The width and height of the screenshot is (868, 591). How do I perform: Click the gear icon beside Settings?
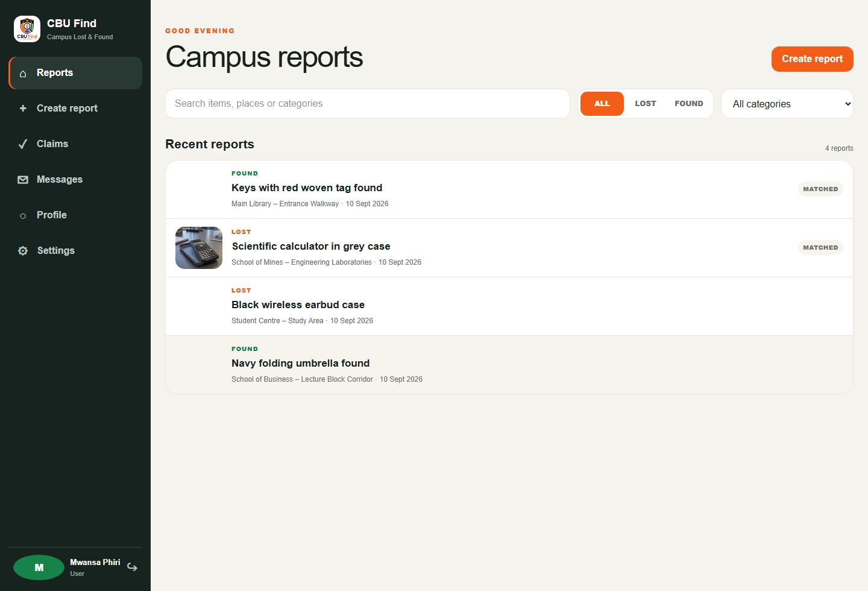23,251
